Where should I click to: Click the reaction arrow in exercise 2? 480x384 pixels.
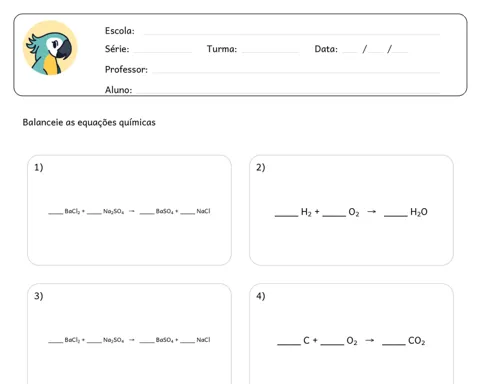(x=372, y=211)
